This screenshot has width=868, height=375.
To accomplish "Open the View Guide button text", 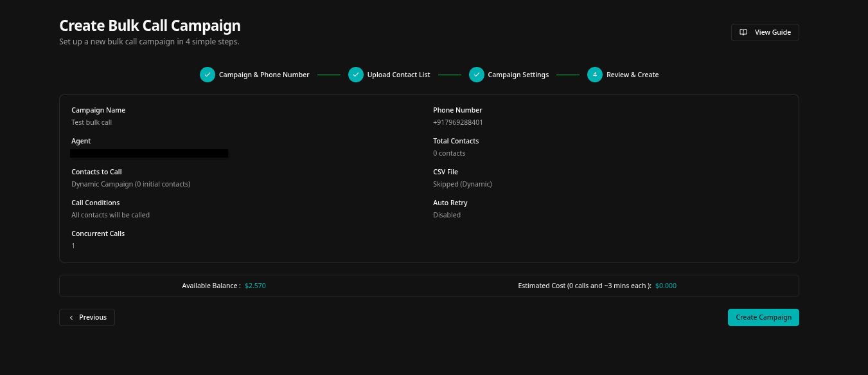I will click(x=772, y=32).
